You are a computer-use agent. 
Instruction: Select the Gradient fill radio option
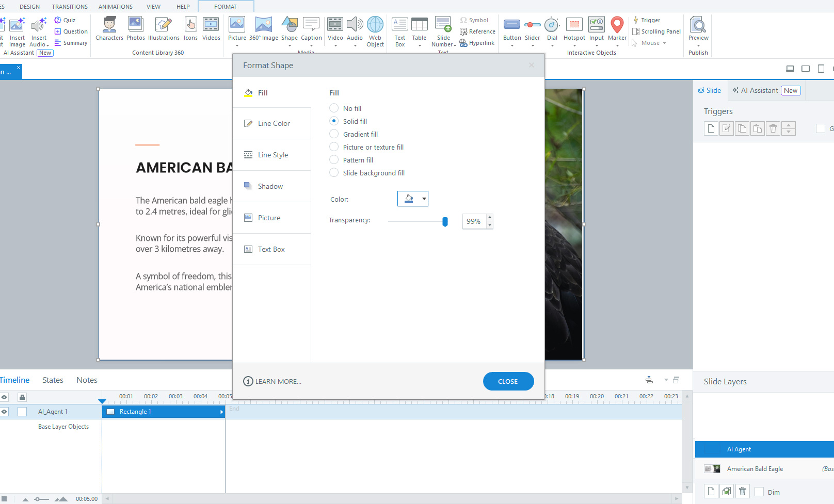pyautogui.click(x=334, y=134)
